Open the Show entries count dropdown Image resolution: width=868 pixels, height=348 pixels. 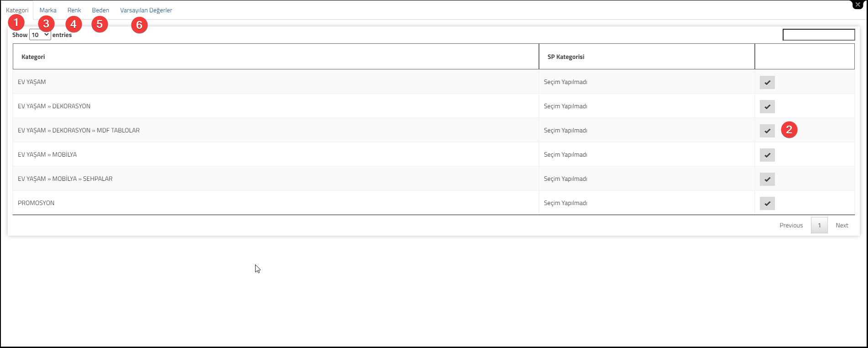(x=40, y=35)
